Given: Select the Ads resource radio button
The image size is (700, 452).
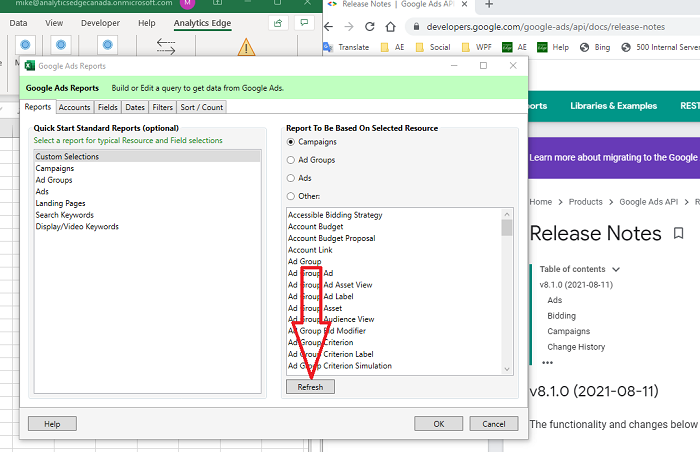Looking at the screenshot, I should tap(291, 178).
